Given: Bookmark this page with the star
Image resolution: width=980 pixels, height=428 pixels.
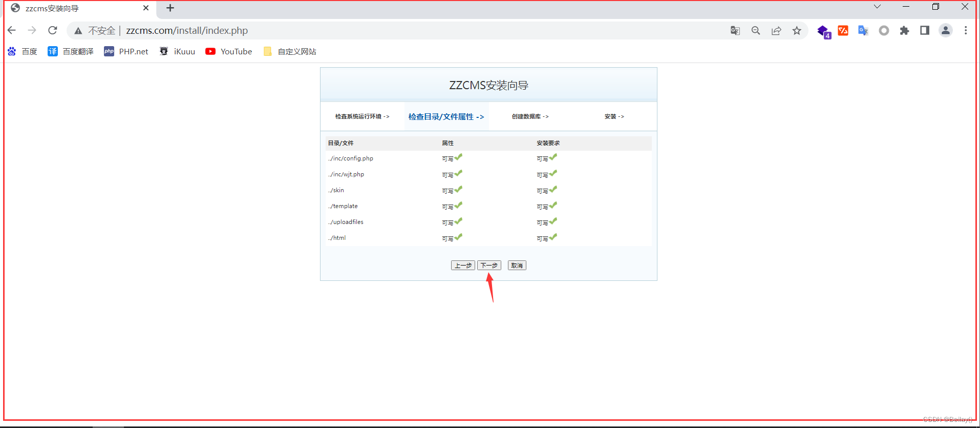Looking at the screenshot, I should click(797, 31).
